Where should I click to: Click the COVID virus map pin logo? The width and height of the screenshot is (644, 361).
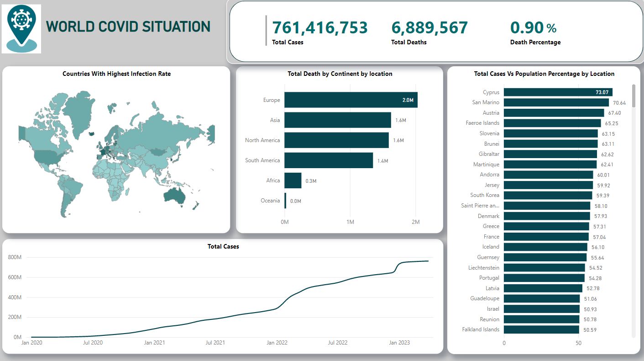tap(21, 29)
